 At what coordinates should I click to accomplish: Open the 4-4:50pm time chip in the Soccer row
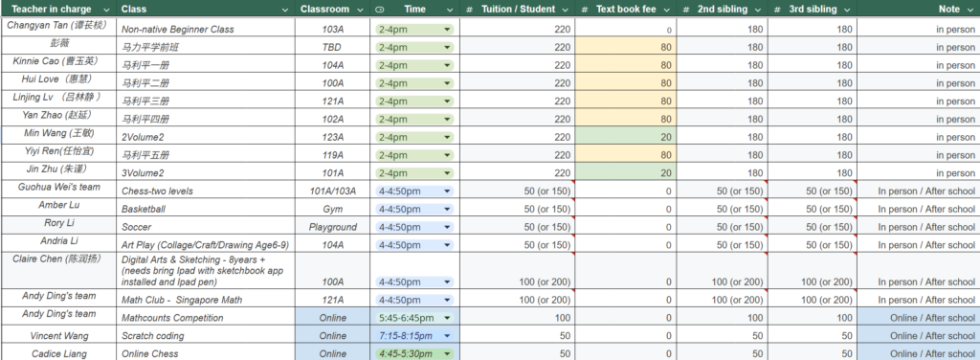pos(414,227)
